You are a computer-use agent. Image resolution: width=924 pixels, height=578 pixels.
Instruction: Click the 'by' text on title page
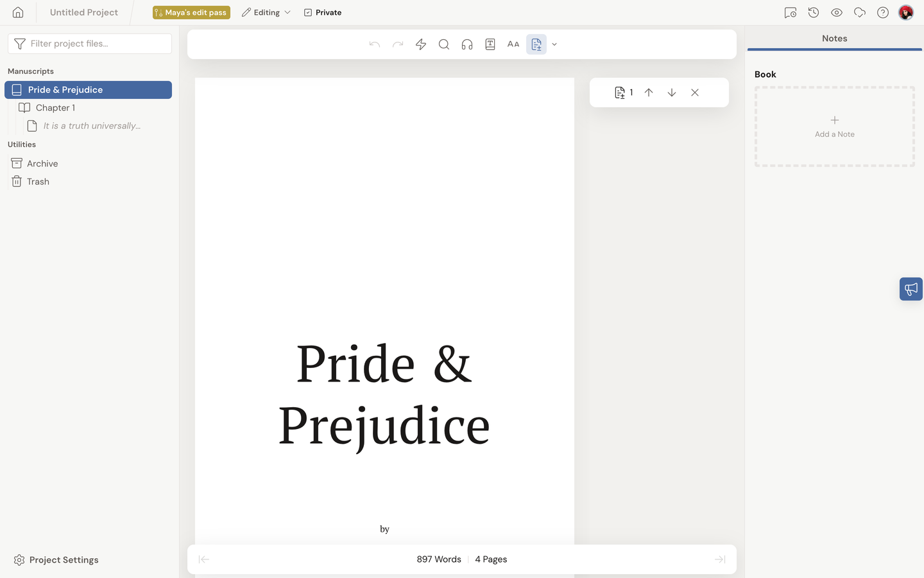coord(384,529)
